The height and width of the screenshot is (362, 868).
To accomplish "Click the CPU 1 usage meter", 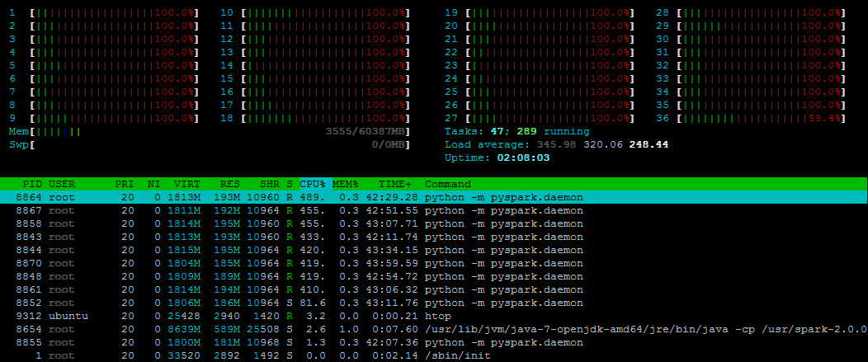I will pos(104,12).
